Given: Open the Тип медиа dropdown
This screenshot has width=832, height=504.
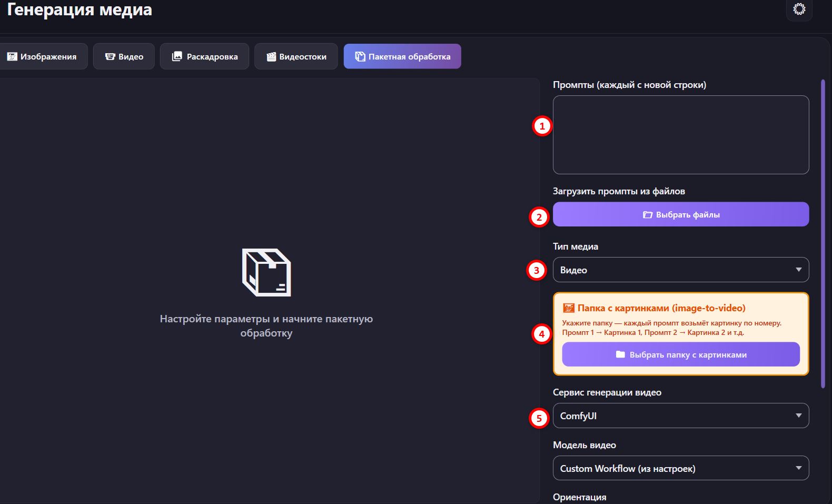Looking at the screenshot, I should (x=681, y=270).
